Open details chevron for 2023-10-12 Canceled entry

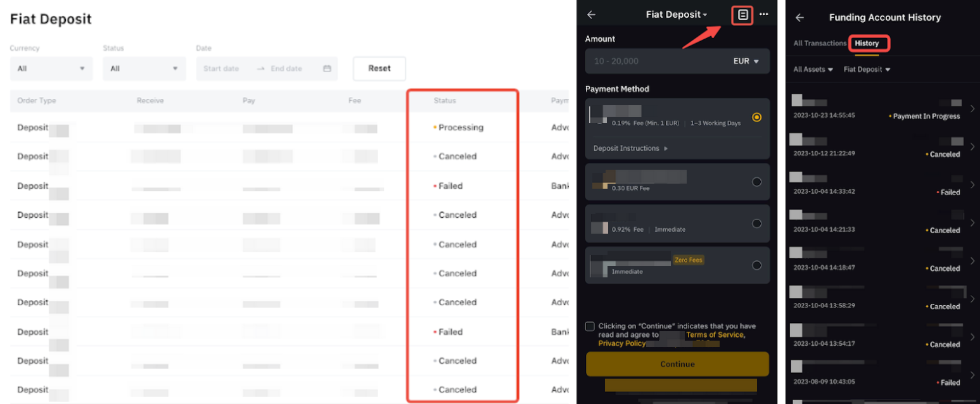[972, 147]
